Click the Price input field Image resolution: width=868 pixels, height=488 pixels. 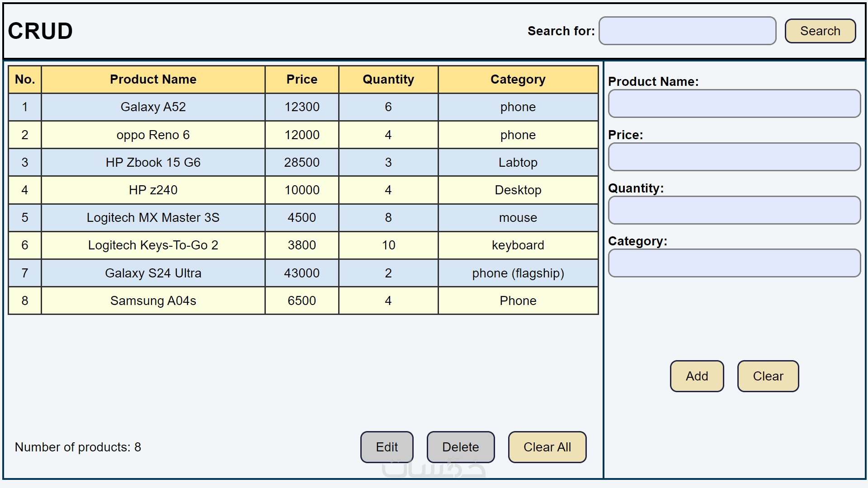(734, 157)
